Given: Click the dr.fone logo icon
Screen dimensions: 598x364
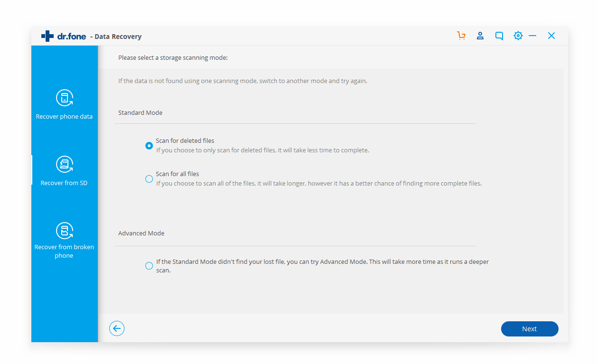Looking at the screenshot, I should (47, 36).
